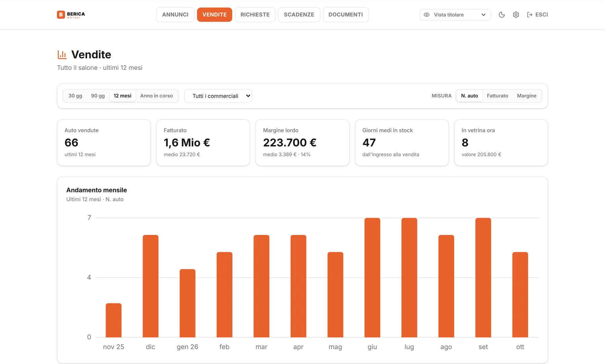Open the DOCUMENTI tab
The height and width of the screenshot is (364, 605).
(x=346, y=15)
